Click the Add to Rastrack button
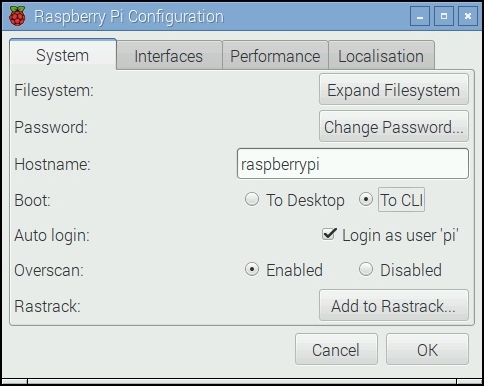Viewport: 484px width, 386px height. (394, 305)
